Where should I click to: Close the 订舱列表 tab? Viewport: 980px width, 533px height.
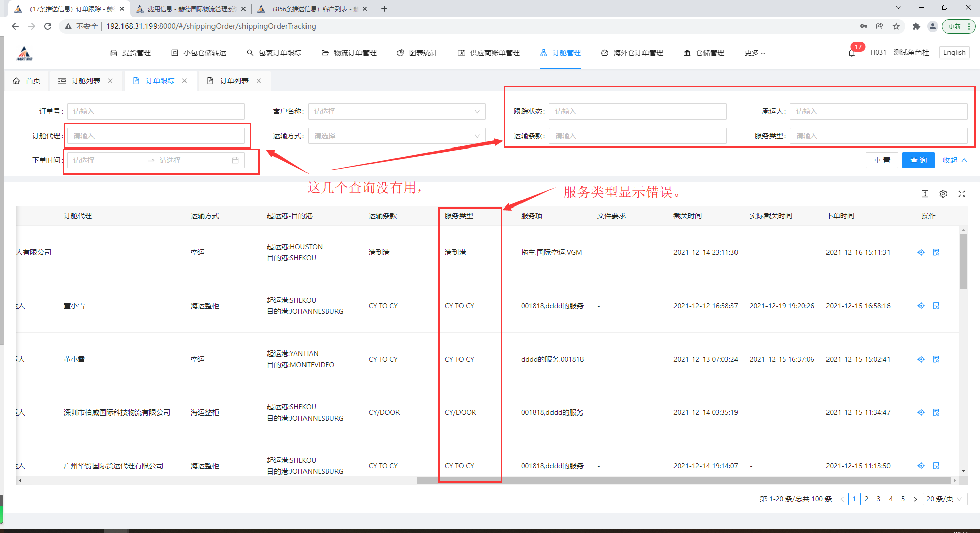click(110, 81)
